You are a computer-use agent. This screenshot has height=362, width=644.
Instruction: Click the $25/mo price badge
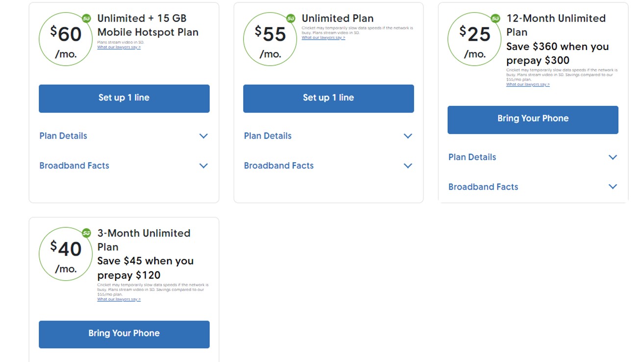pyautogui.click(x=474, y=39)
